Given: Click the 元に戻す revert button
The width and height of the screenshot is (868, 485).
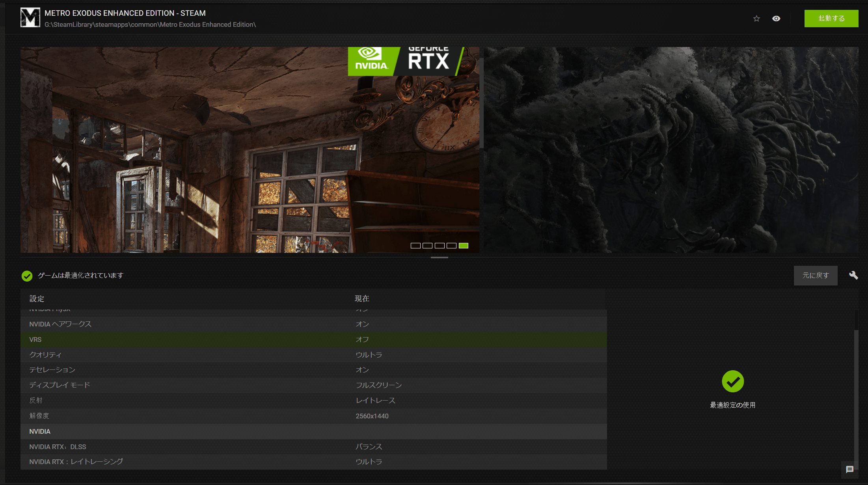Looking at the screenshot, I should click(x=815, y=275).
